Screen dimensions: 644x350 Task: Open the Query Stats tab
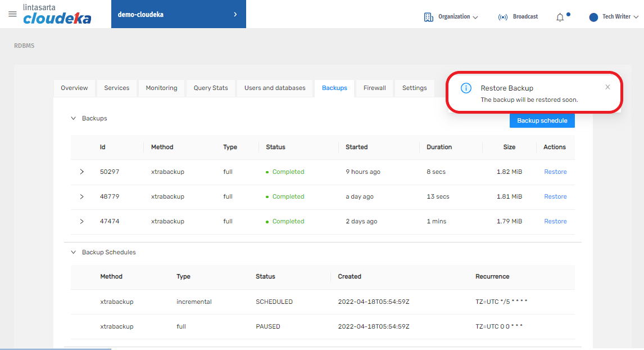tap(211, 88)
